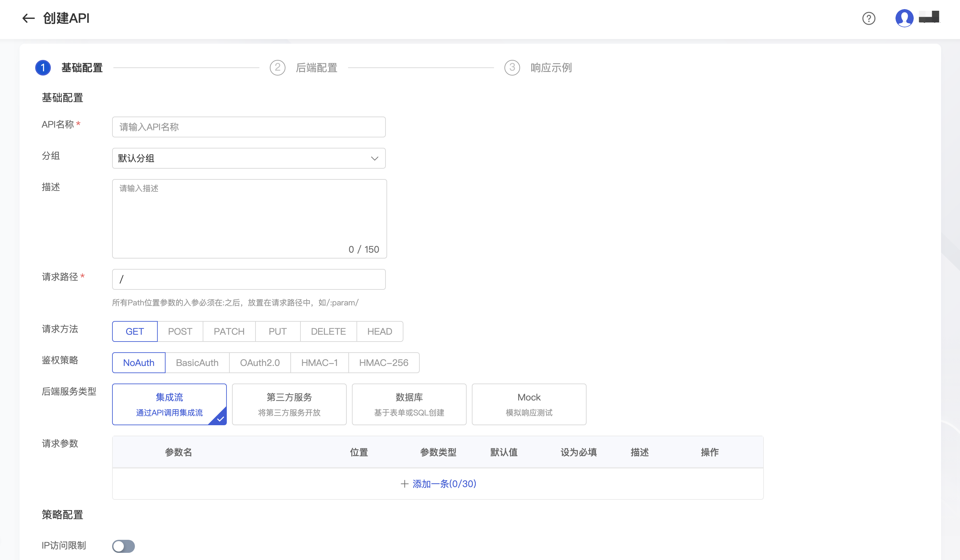Viewport: 960px width, 560px height.
Task: Choose OAuth2.0 authentication policy
Action: 260,362
